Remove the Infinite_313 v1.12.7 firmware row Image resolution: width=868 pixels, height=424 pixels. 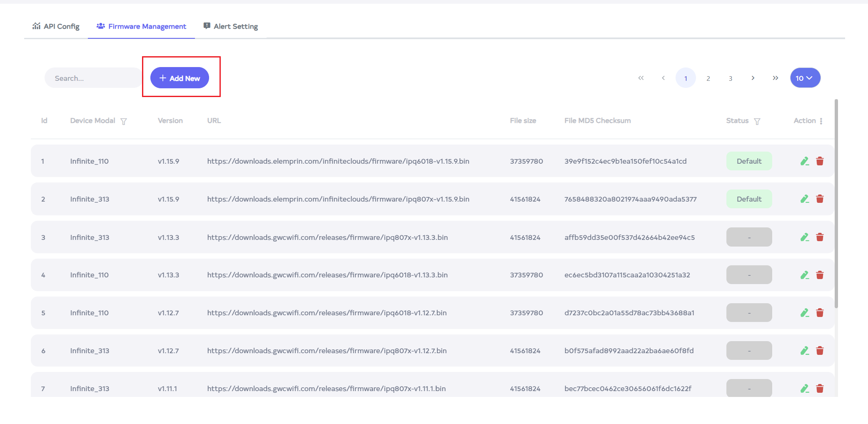[820, 351]
